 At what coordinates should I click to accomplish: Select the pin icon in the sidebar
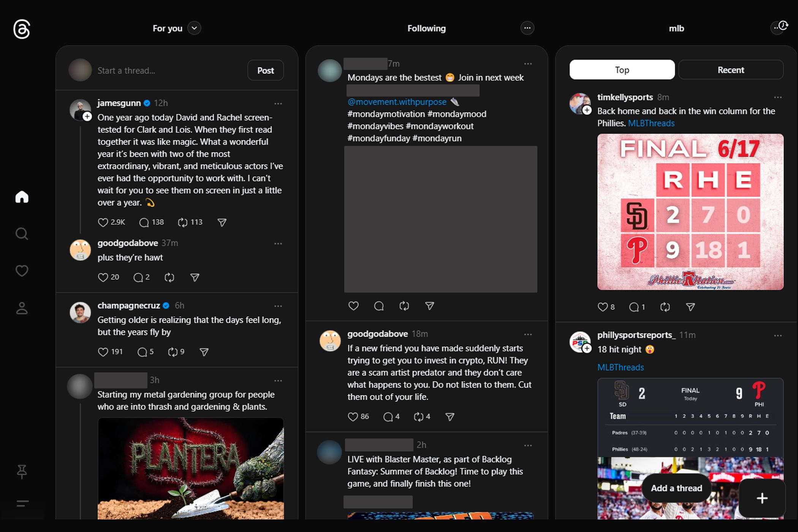pyautogui.click(x=22, y=472)
